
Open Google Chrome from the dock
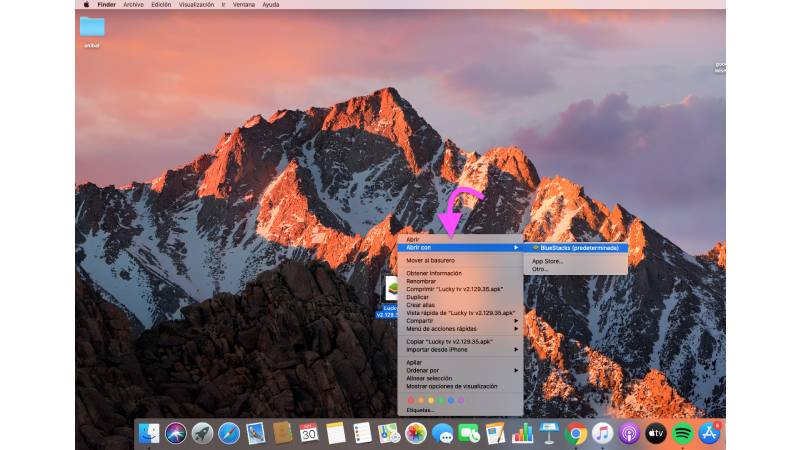point(575,433)
